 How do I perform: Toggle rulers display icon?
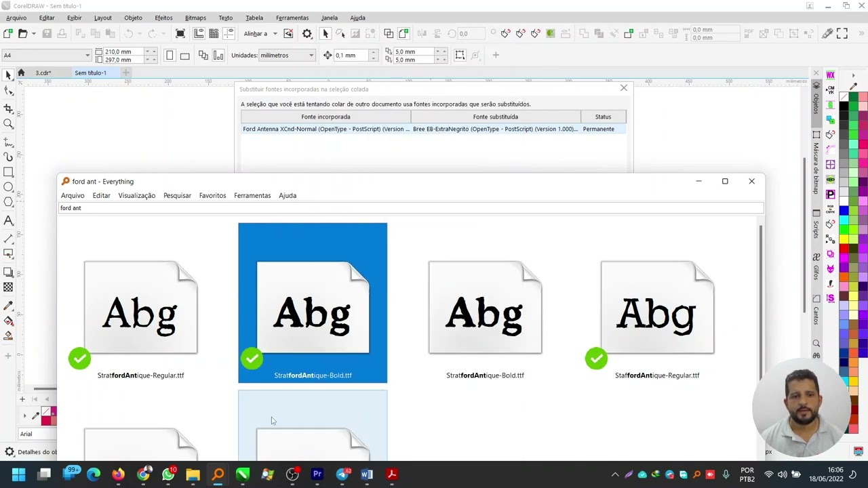pos(199,33)
